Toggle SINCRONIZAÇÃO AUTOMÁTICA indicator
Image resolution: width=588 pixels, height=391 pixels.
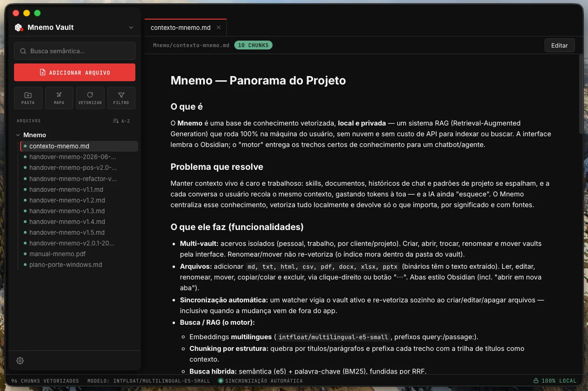pyautogui.click(x=260, y=381)
